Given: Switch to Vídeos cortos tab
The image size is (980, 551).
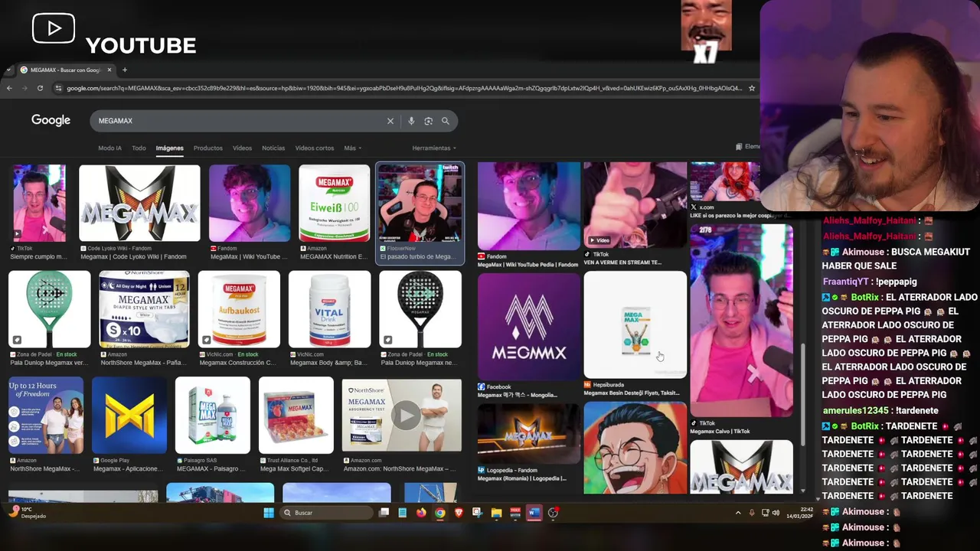Looking at the screenshot, I should point(315,148).
